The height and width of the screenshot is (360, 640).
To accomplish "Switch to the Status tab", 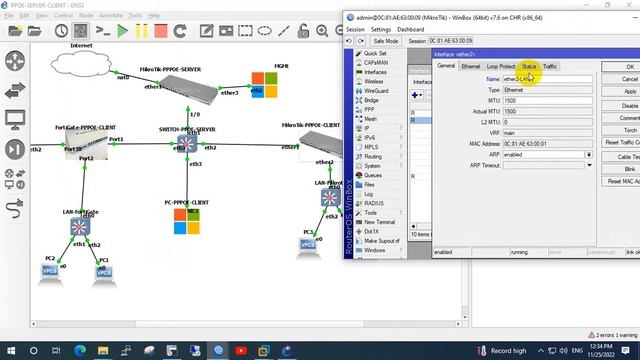I will click(529, 67).
